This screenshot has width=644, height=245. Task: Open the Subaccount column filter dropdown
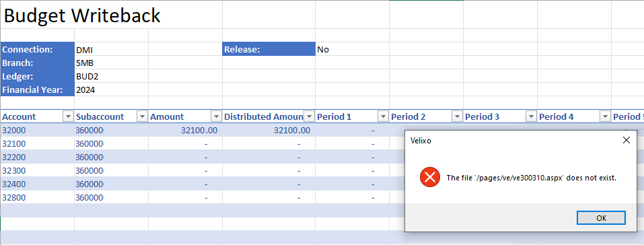pos(142,116)
